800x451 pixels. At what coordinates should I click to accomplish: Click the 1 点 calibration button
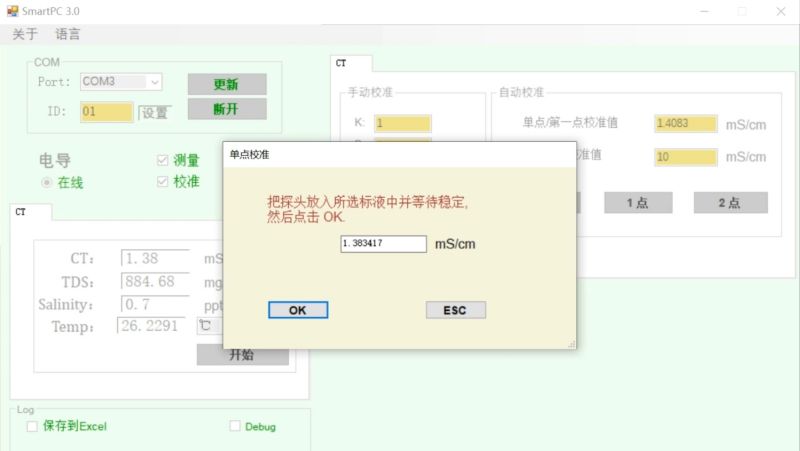point(638,203)
